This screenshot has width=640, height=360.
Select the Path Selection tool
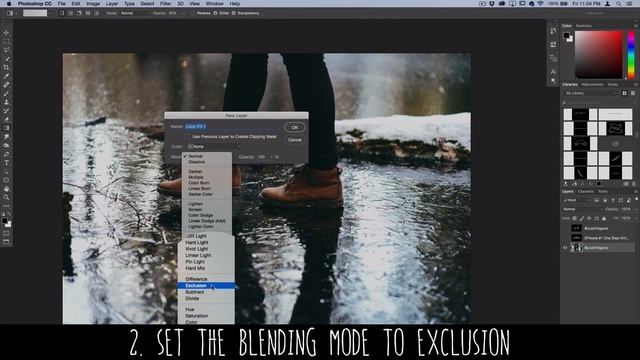pos(6,171)
